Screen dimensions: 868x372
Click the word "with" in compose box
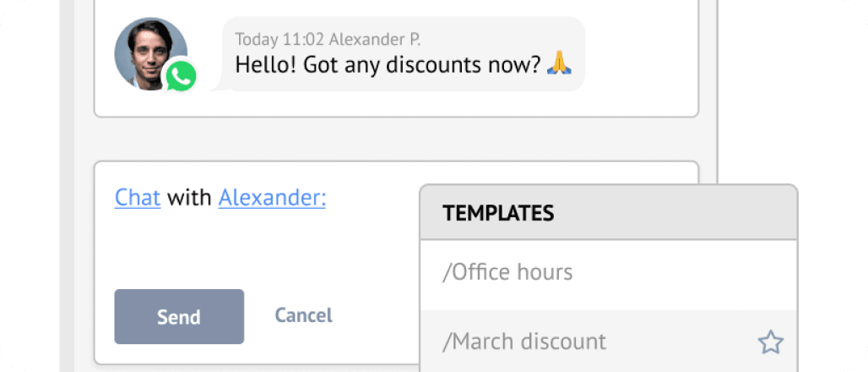[189, 198]
